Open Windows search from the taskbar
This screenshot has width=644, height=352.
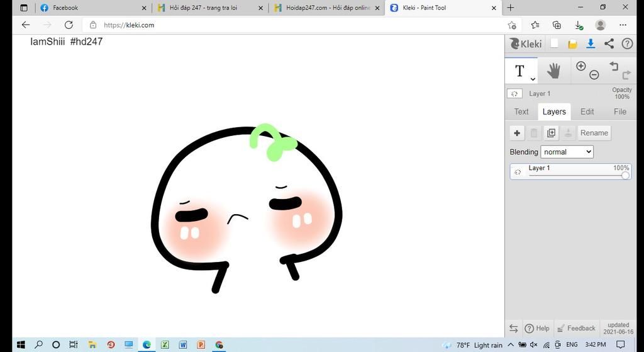38,344
